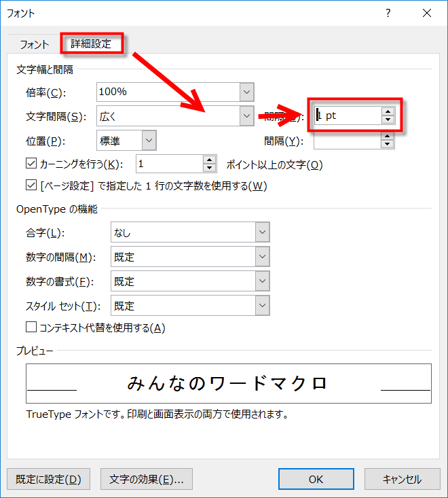Decrease the カーニング point size spinner
Viewport: 448px width, 498px height.
pos(210,168)
